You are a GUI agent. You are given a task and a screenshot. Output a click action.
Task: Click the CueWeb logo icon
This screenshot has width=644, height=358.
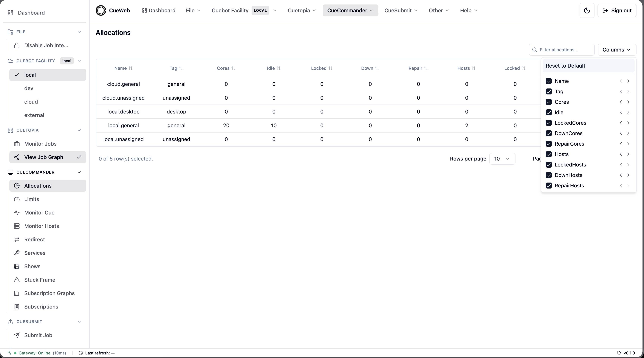coord(101,10)
